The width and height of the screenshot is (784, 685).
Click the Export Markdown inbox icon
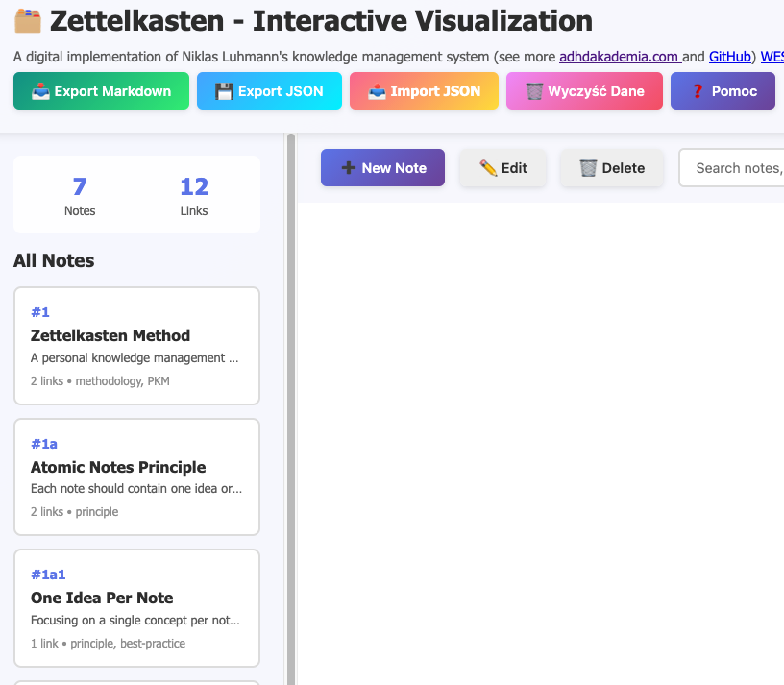coord(41,91)
